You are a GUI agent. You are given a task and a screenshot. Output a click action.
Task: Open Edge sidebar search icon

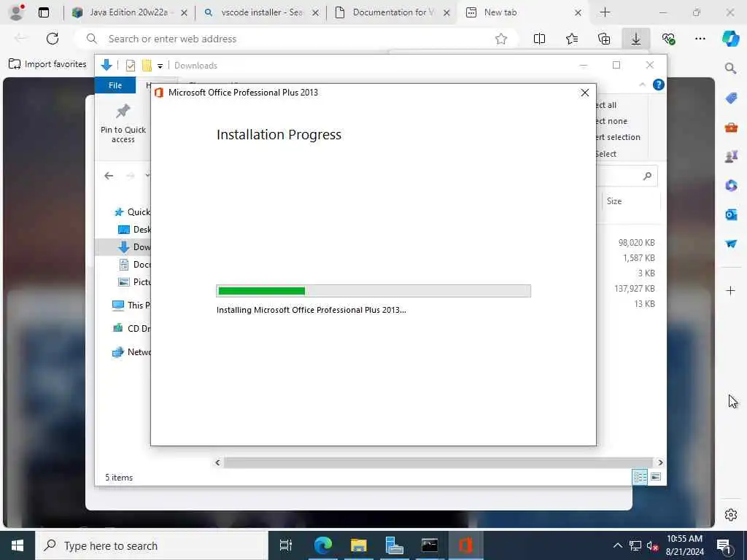point(730,69)
